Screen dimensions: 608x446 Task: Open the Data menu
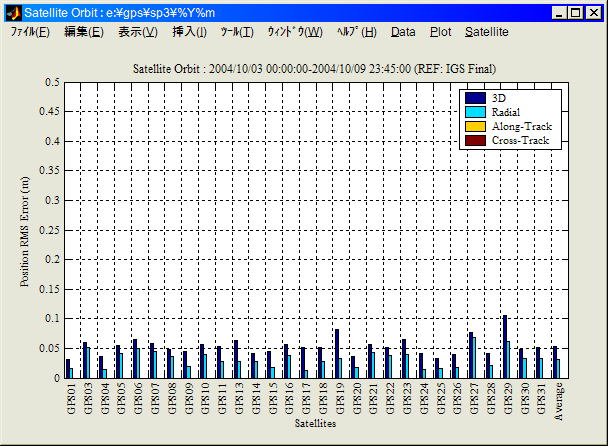click(403, 32)
